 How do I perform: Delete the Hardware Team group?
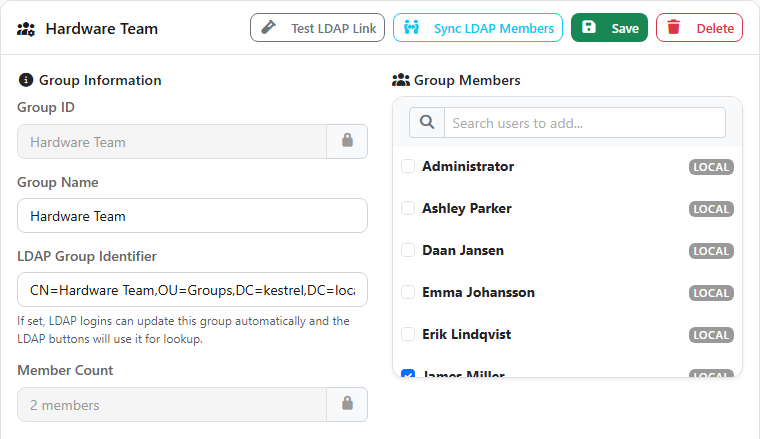(699, 28)
